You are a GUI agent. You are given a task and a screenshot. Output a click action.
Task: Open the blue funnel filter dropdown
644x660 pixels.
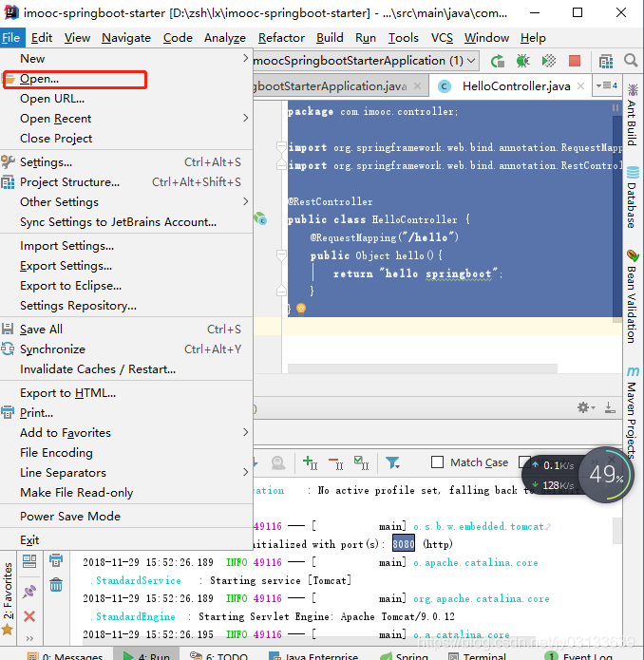392,462
